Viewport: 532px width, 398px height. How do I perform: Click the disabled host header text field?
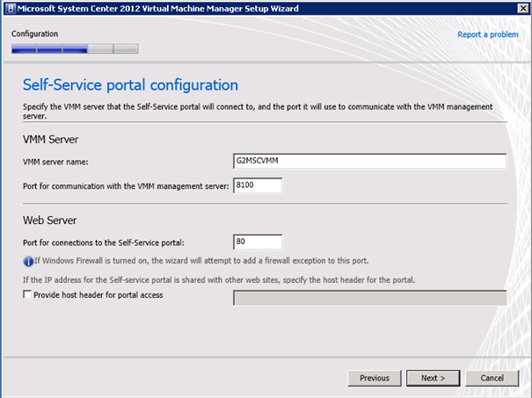coord(370,298)
